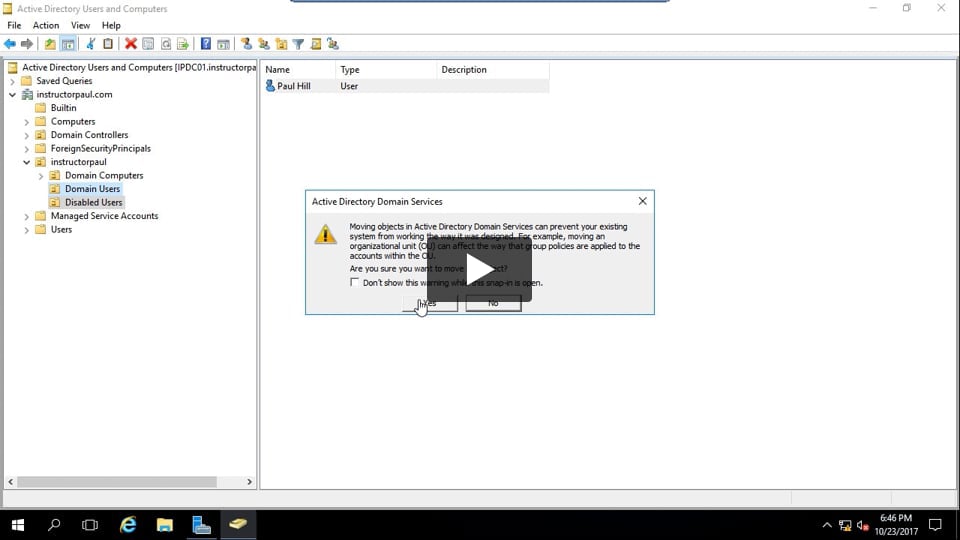Click No in the warning dialog
The width and height of the screenshot is (960, 540).
pyautogui.click(x=493, y=303)
